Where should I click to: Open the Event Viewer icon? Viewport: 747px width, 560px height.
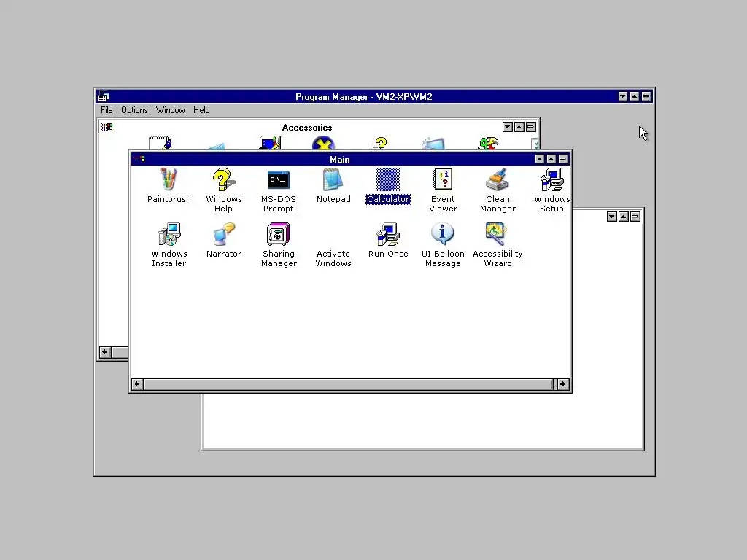coord(443,179)
